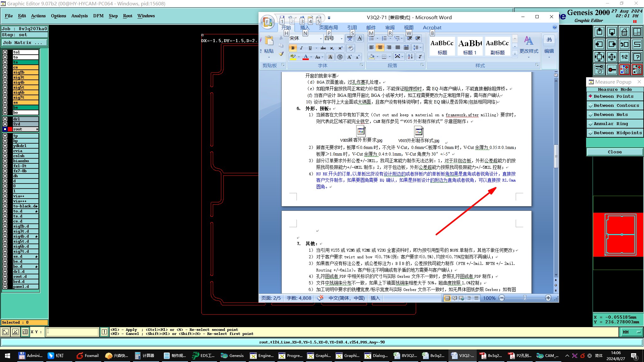Screen dimensions: 644x362
Task: Open the font name dropdown in Word
Action: pyautogui.click(x=321, y=39)
